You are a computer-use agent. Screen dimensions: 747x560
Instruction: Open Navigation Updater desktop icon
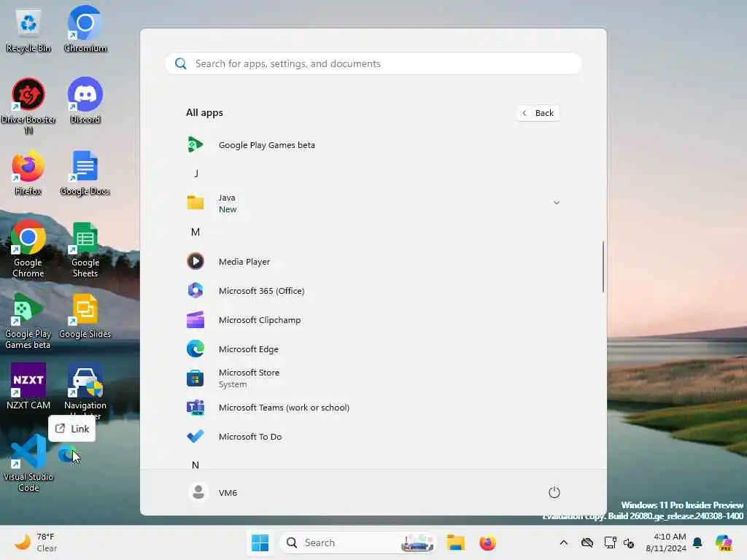[x=85, y=392]
